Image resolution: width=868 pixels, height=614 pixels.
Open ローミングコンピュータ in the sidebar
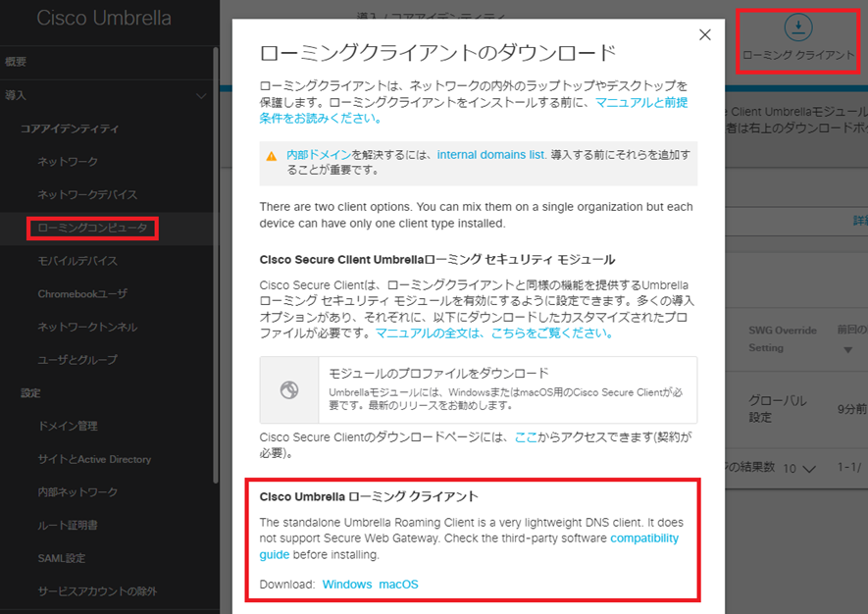coord(92,229)
